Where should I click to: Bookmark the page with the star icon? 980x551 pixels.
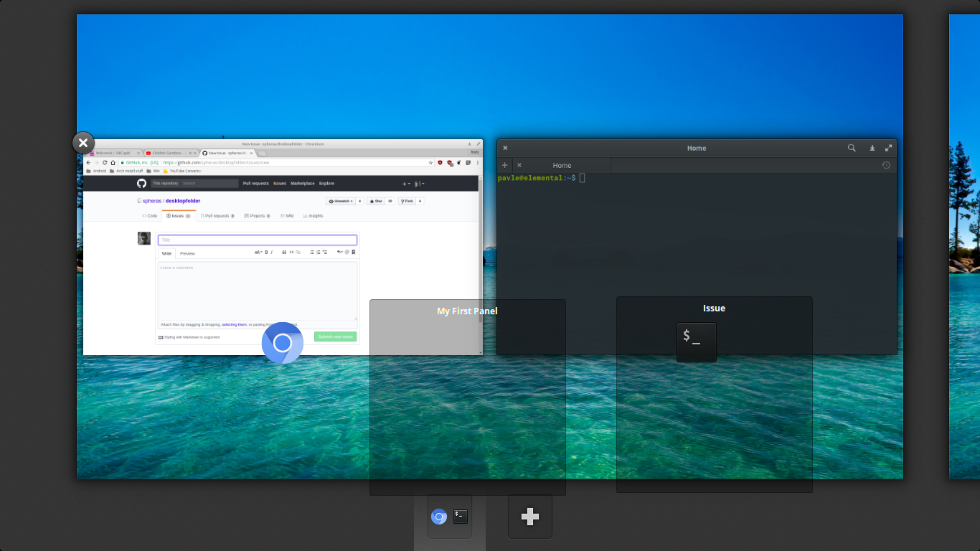(430, 163)
